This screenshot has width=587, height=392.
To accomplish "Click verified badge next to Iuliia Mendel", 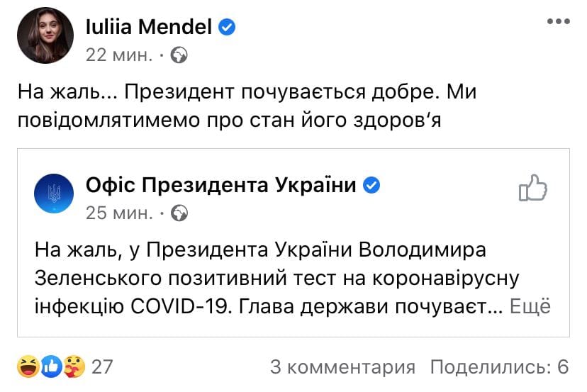I will [x=228, y=28].
